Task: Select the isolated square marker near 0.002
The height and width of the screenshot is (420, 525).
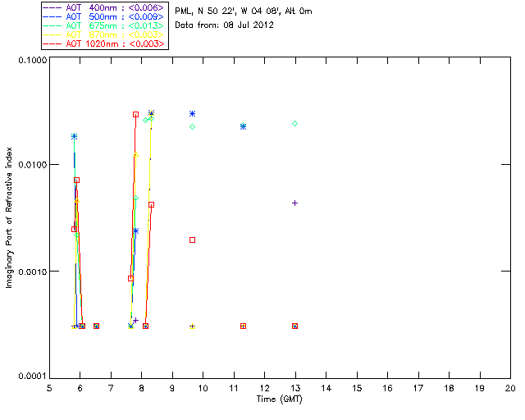Action: point(192,240)
